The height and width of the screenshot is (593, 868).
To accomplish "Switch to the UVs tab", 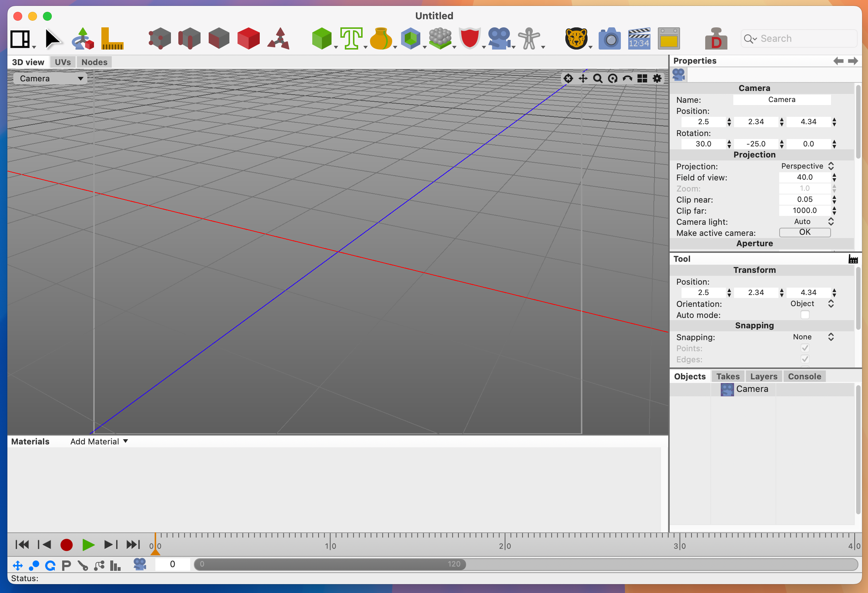I will (x=63, y=62).
